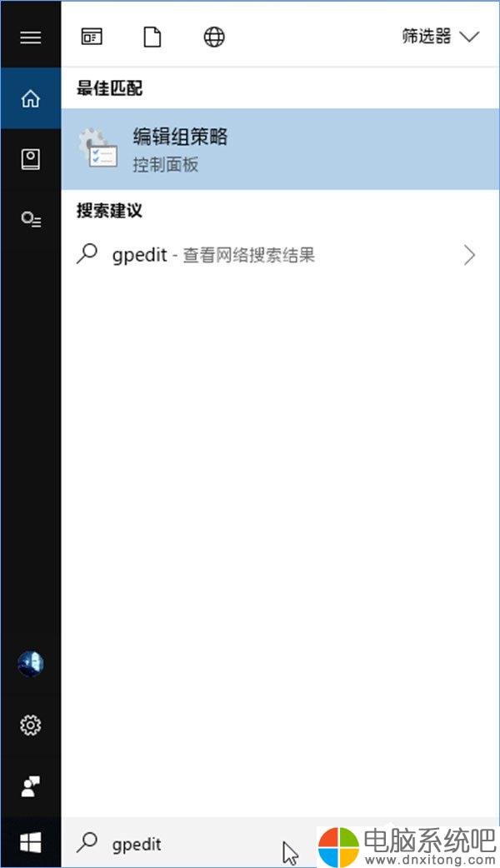Open the list icon below Notebook

pos(31,220)
